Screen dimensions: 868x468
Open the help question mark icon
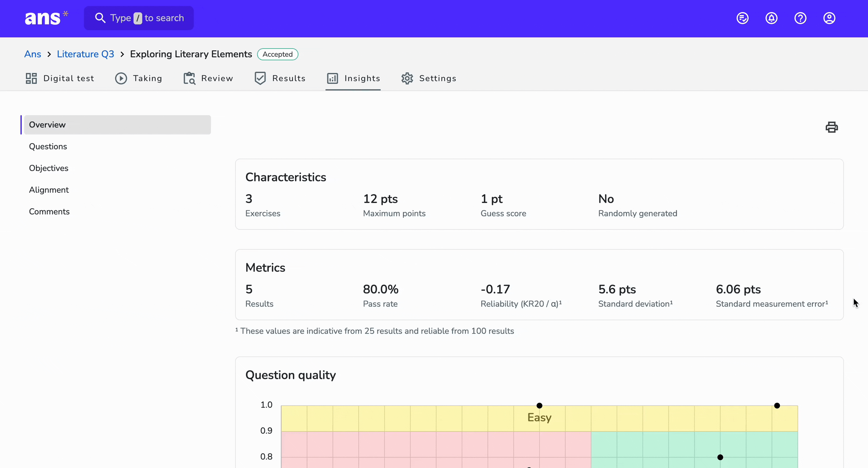801,18
